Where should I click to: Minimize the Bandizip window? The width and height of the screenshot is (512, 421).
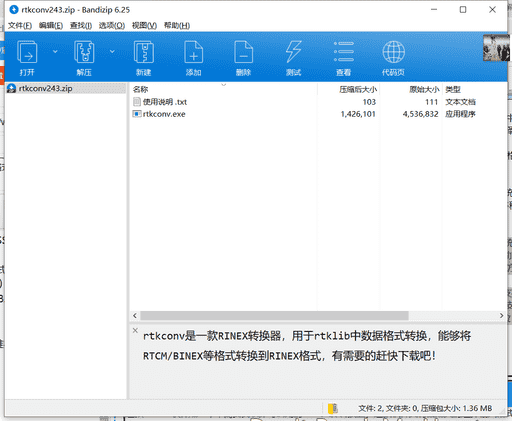[x=434, y=10]
